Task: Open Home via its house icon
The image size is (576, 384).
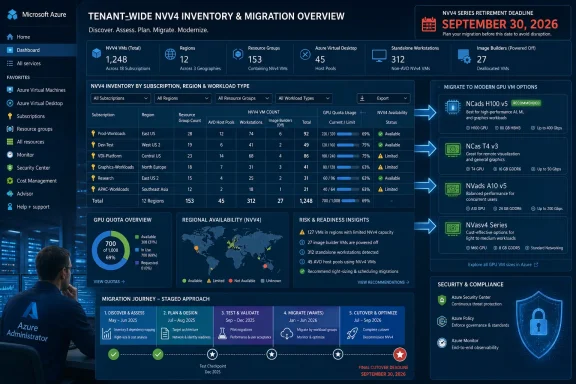Action: coord(10,37)
